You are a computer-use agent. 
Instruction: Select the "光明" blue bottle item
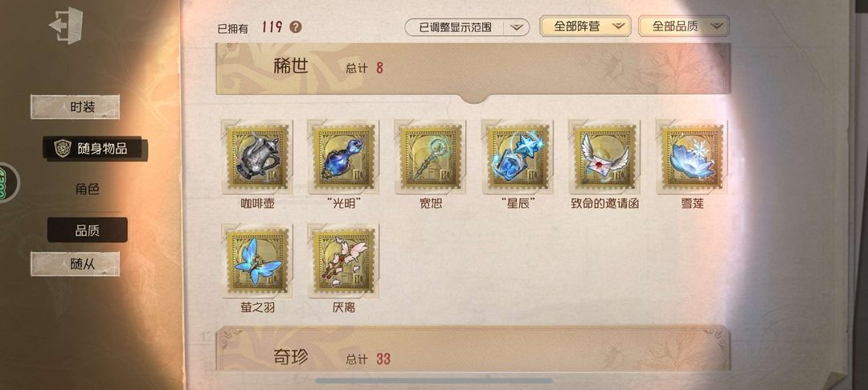click(x=344, y=157)
